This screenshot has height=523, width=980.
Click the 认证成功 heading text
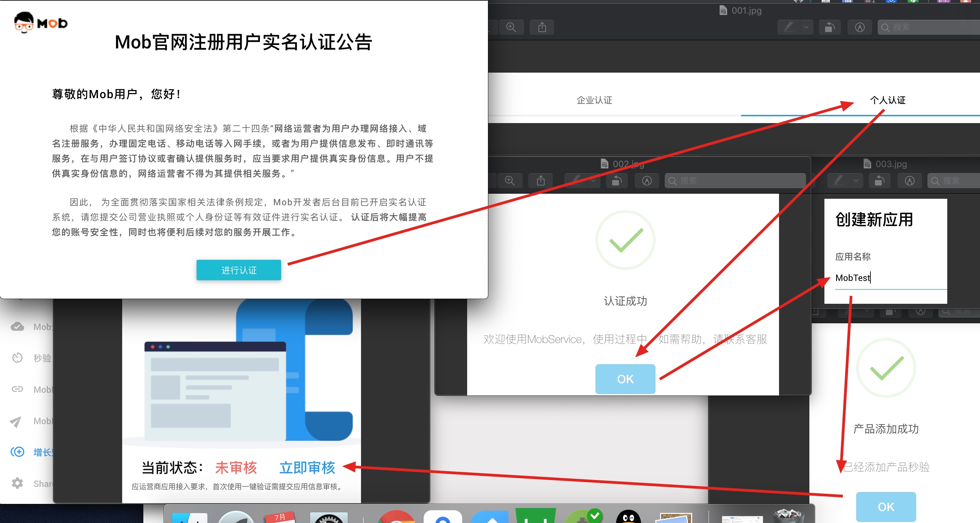[625, 301]
